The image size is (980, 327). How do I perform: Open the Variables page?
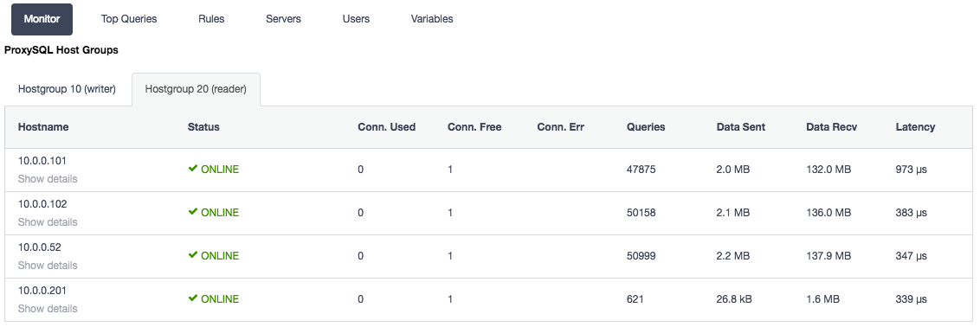(x=432, y=19)
